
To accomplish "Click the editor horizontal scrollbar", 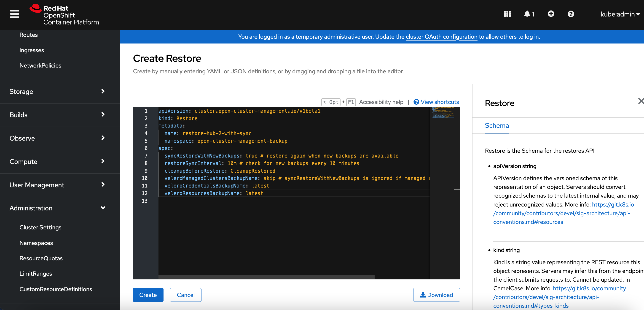I will pos(266,277).
